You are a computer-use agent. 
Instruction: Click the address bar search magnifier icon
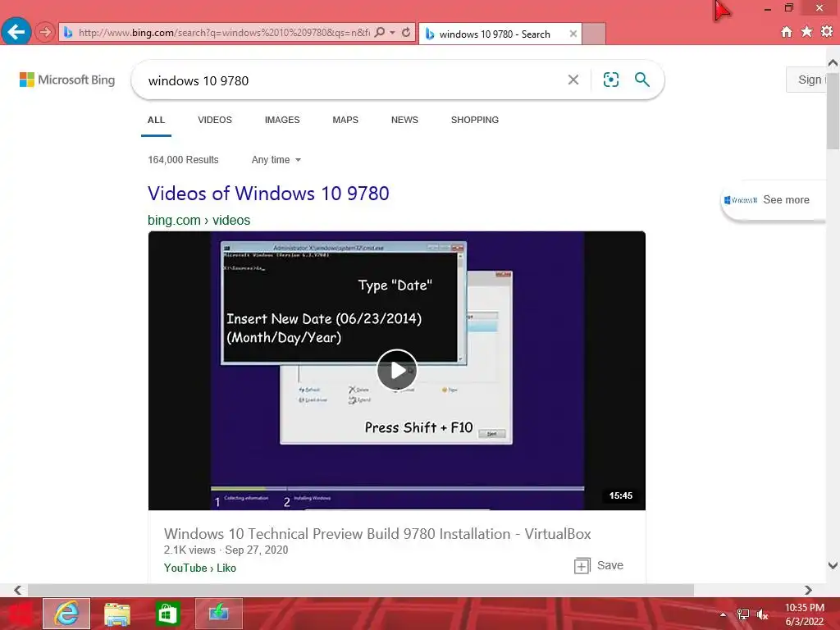[380, 32]
